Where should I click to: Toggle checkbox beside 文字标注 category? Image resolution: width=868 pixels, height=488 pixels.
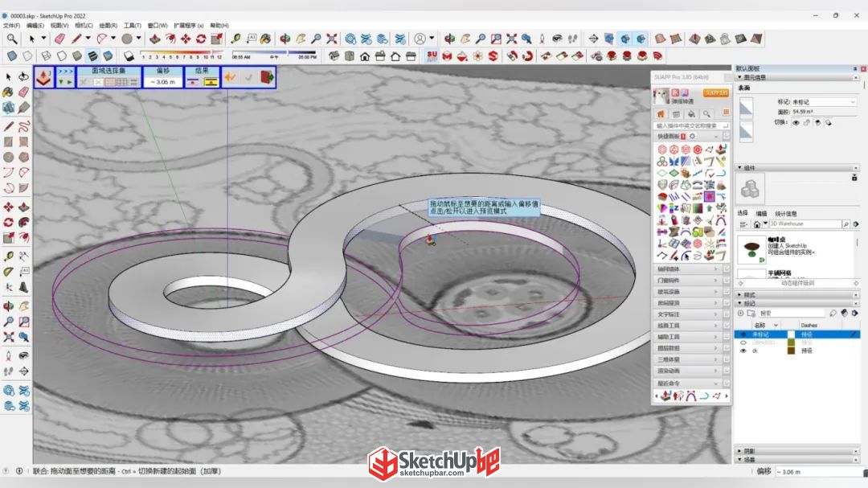point(727,314)
